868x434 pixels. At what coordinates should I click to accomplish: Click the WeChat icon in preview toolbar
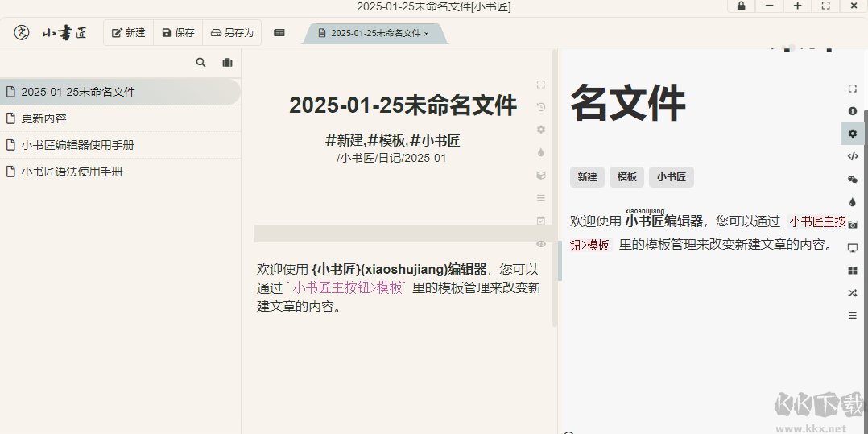coord(853,179)
